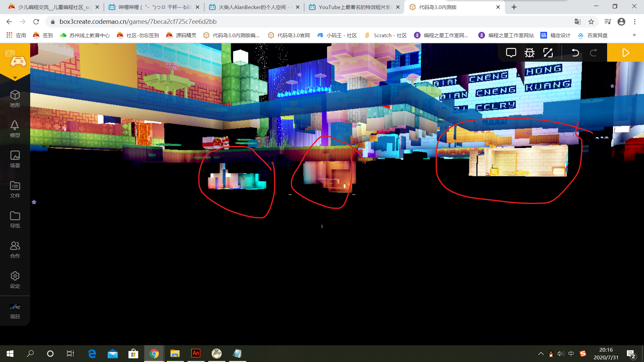The width and height of the screenshot is (644, 362).
Task: Open a new browser tab
Action: 514,7
